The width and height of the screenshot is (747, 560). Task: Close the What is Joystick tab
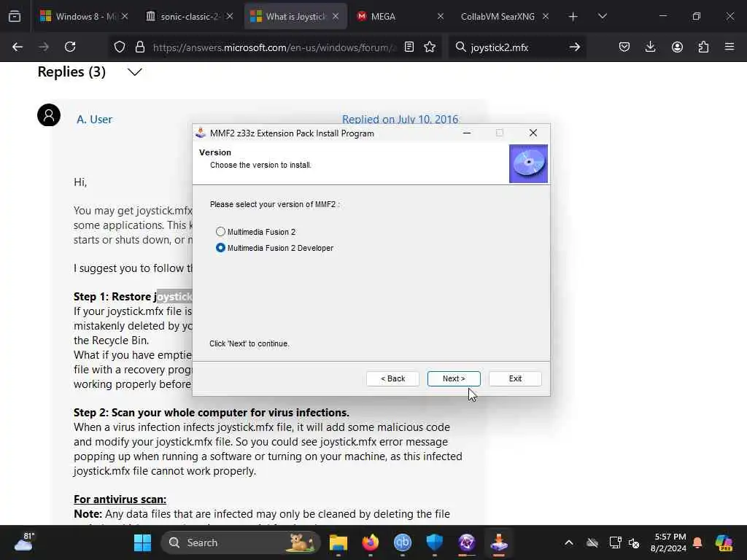(336, 16)
